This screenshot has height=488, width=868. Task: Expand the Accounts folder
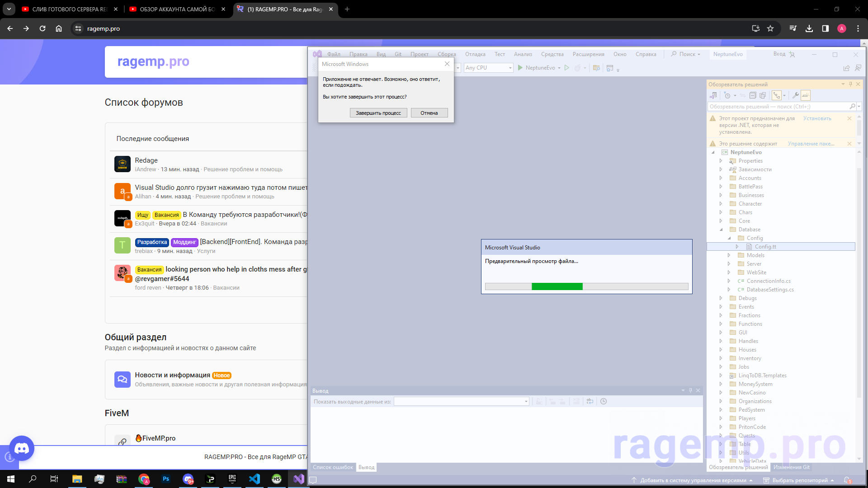click(721, 178)
